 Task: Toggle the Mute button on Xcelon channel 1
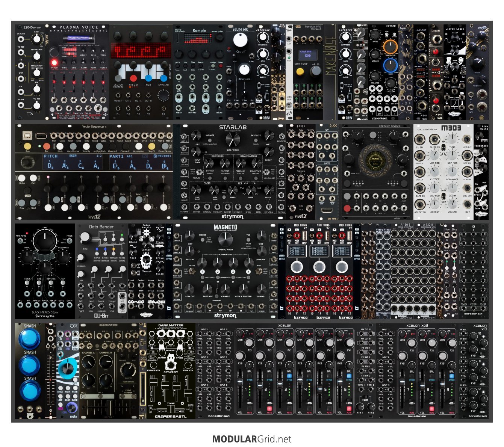(250, 408)
